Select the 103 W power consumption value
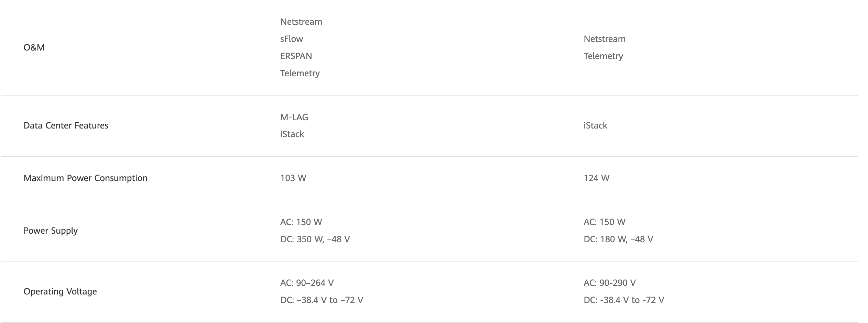 [293, 178]
